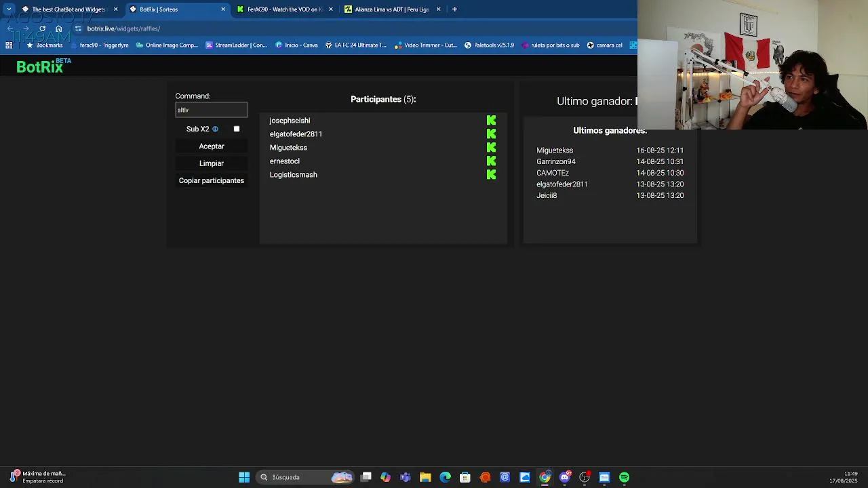This screenshot has height=488, width=868.
Task: Open the camara cel bookmark
Action: point(604,45)
